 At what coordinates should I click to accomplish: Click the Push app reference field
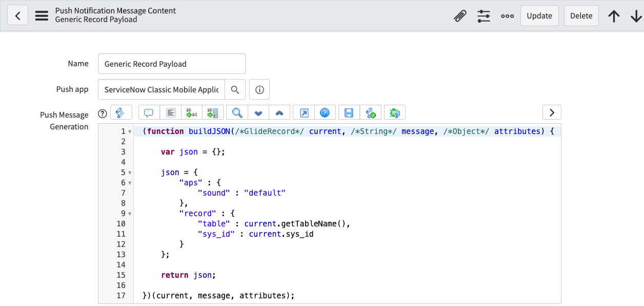click(162, 89)
